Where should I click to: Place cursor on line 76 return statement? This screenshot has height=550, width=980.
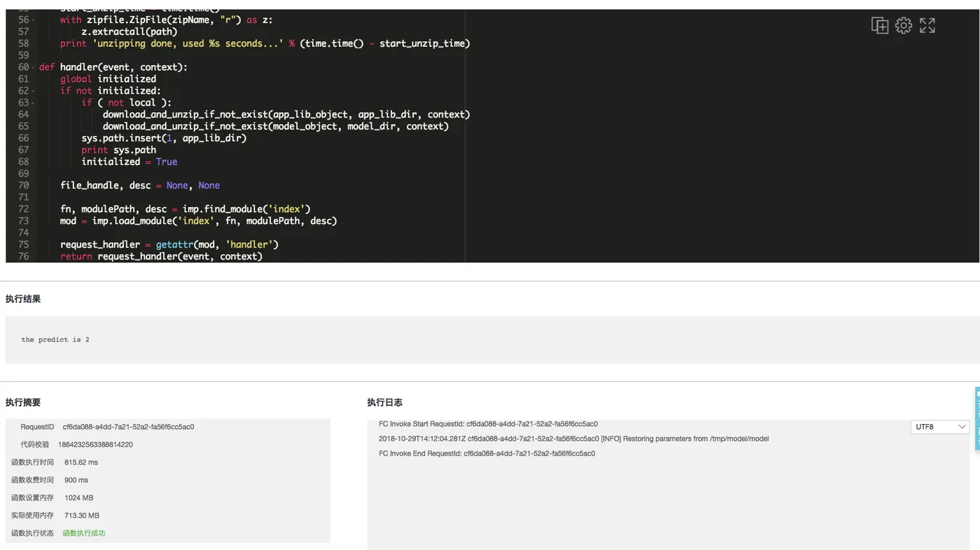[161, 256]
